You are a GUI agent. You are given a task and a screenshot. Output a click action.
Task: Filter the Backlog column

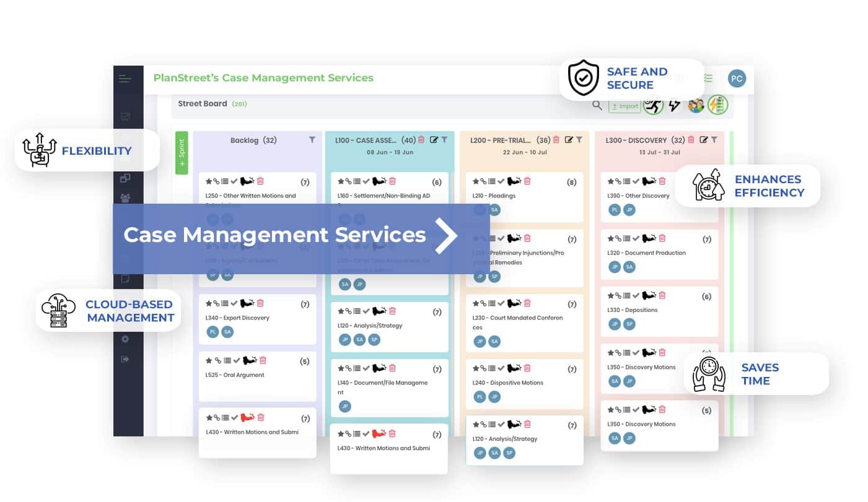[x=312, y=140]
